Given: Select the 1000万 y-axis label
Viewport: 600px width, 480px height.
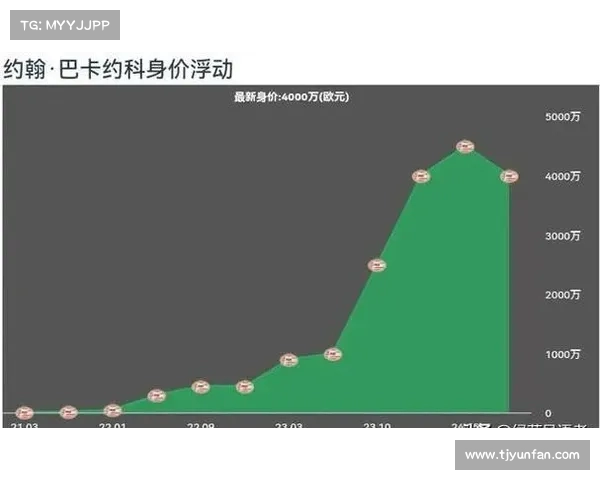Looking at the screenshot, I should point(562,354).
